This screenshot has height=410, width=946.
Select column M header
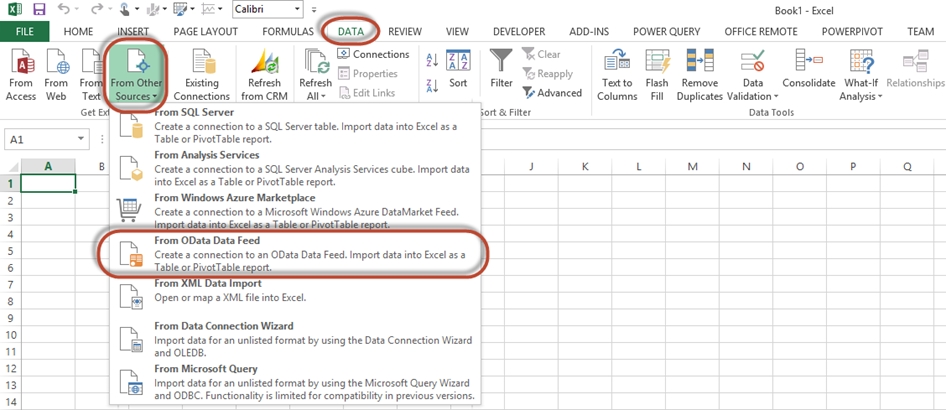[693, 166]
